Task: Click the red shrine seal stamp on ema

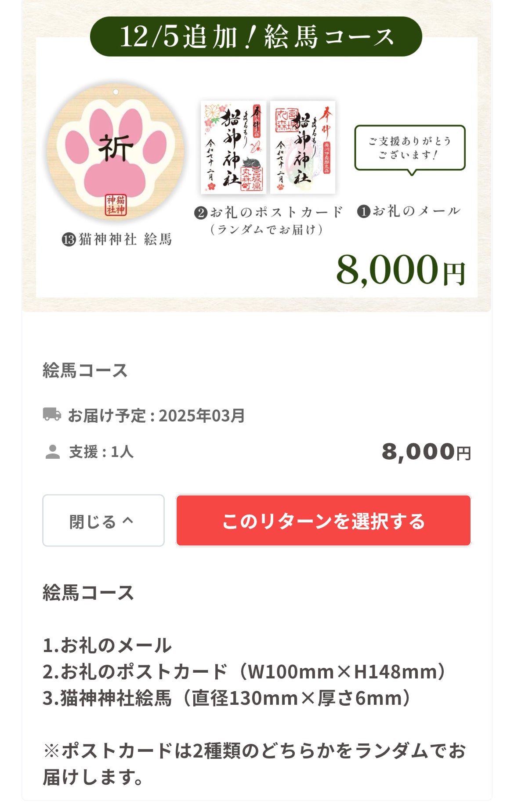Action: point(116,204)
